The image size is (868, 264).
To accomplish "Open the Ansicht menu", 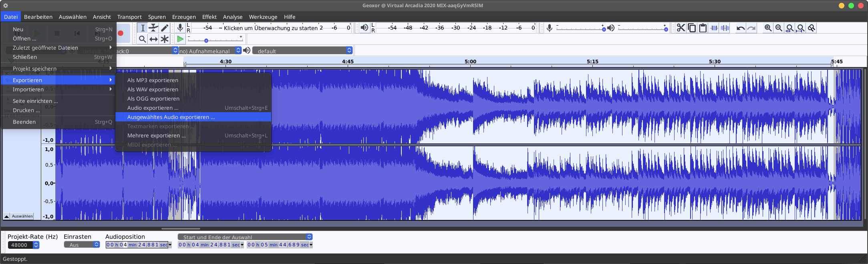I will click(102, 17).
